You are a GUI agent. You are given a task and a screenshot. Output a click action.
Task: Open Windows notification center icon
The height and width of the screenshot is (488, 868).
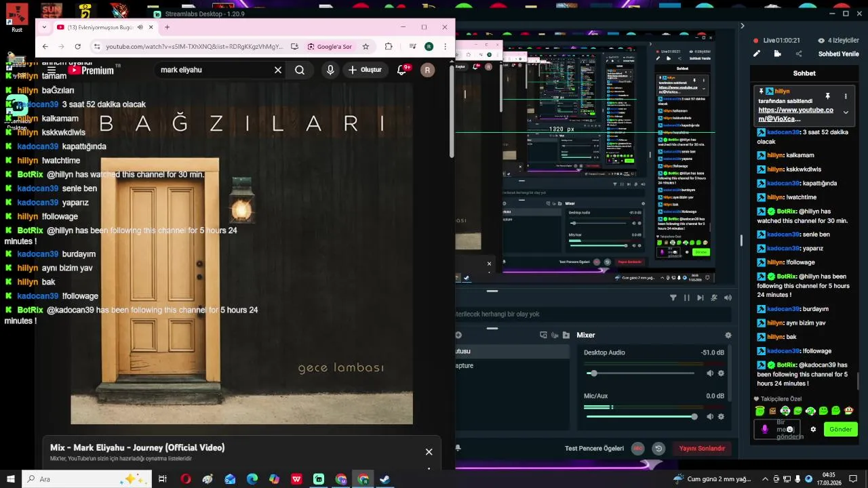click(854, 479)
